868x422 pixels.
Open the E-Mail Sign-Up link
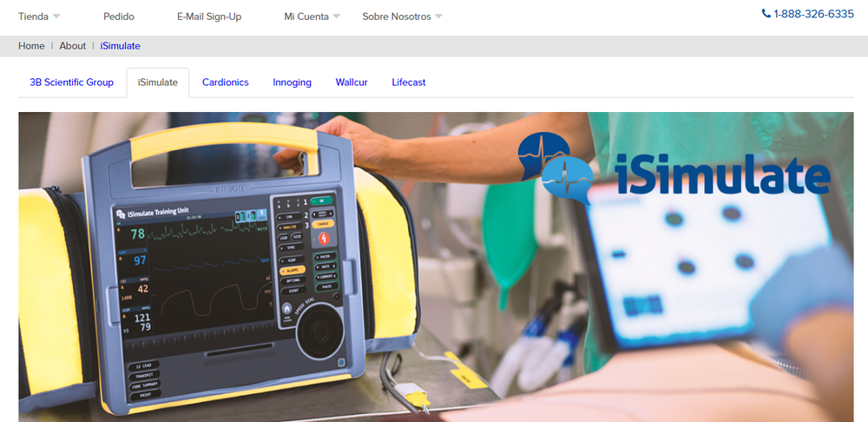209,16
